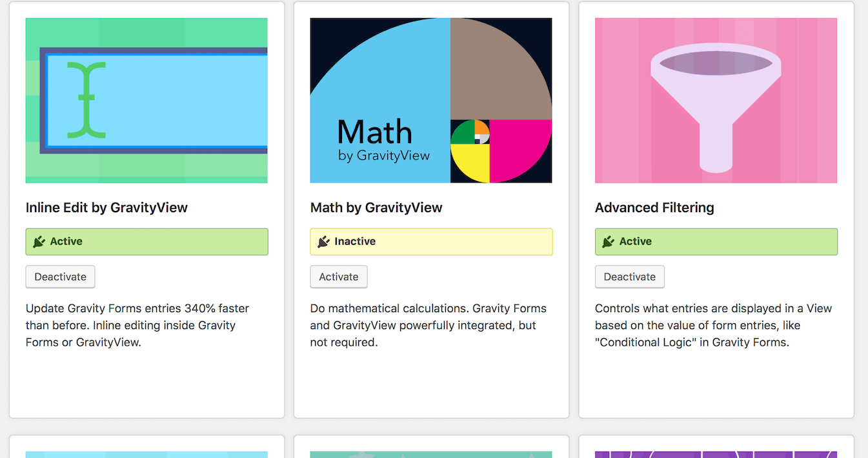868x458 pixels.
Task: Activate the Math by GravityView extension
Action: tap(339, 277)
